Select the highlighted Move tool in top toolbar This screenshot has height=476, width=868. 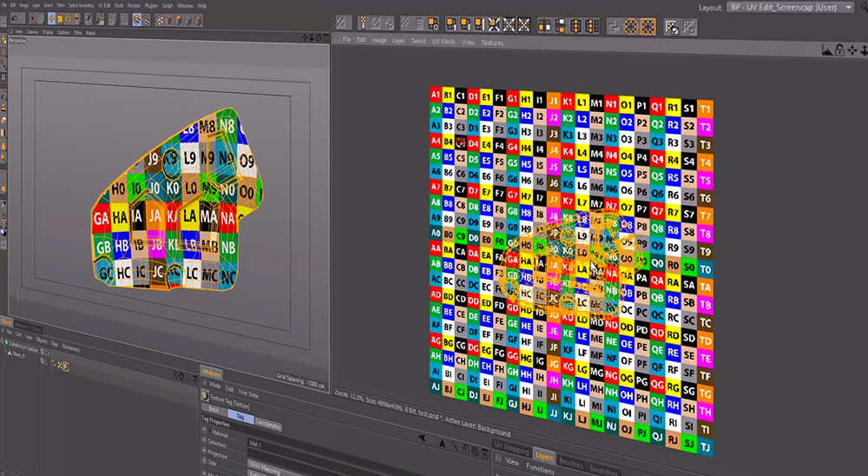tap(51, 19)
